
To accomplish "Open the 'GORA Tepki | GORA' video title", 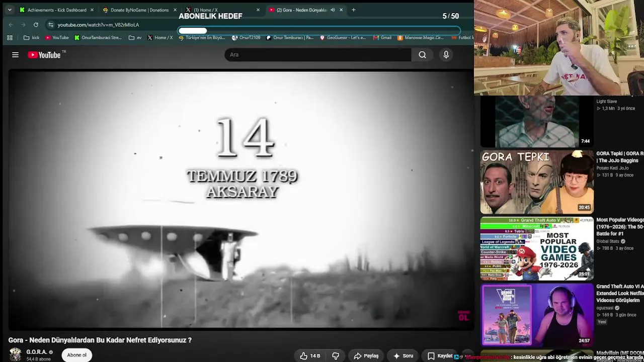I will 620,157.
